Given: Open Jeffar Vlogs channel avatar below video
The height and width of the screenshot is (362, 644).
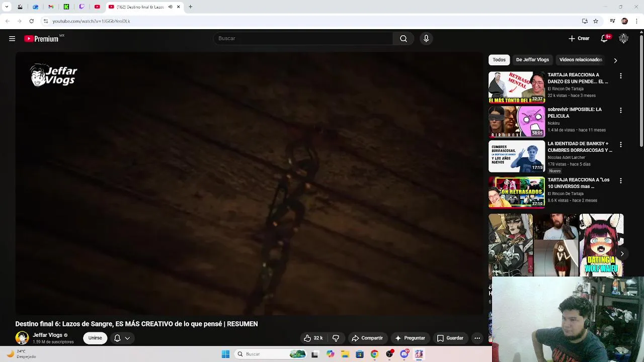Looking at the screenshot, I should pos(22,338).
